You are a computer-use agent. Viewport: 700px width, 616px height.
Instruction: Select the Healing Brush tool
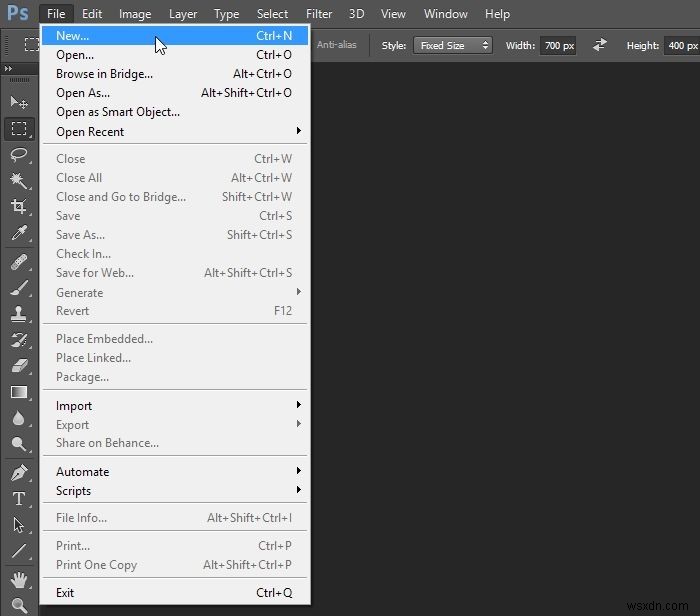click(19, 262)
